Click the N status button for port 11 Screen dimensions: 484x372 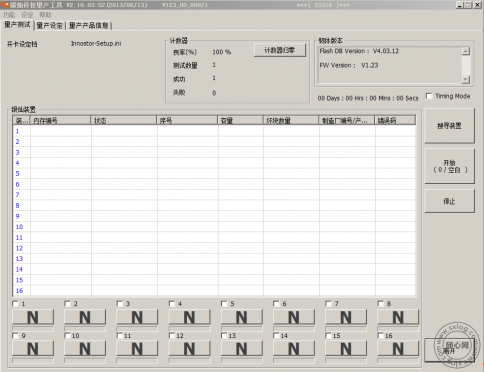137,349
